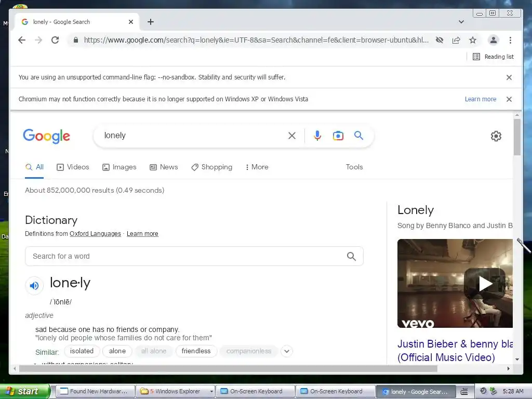Start voice search with microphone icon
This screenshot has width=532, height=399.
pyautogui.click(x=317, y=136)
